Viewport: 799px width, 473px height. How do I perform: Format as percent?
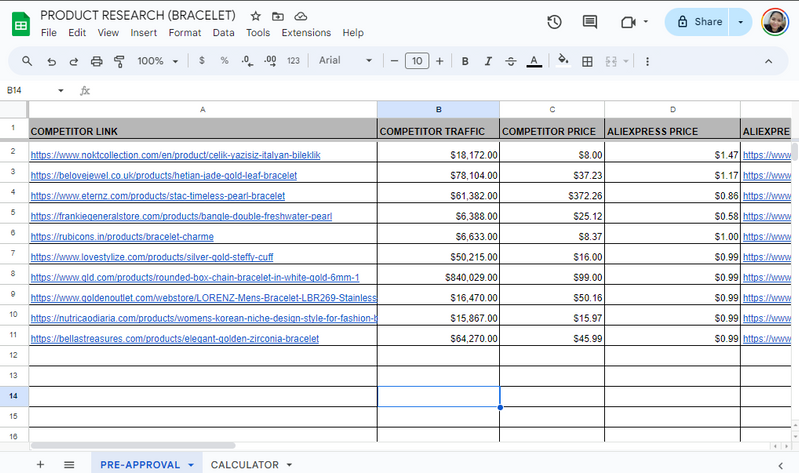(224, 61)
